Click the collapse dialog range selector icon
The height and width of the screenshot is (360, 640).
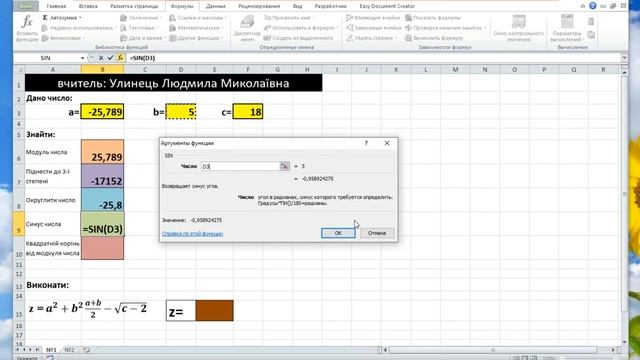pyautogui.click(x=284, y=166)
